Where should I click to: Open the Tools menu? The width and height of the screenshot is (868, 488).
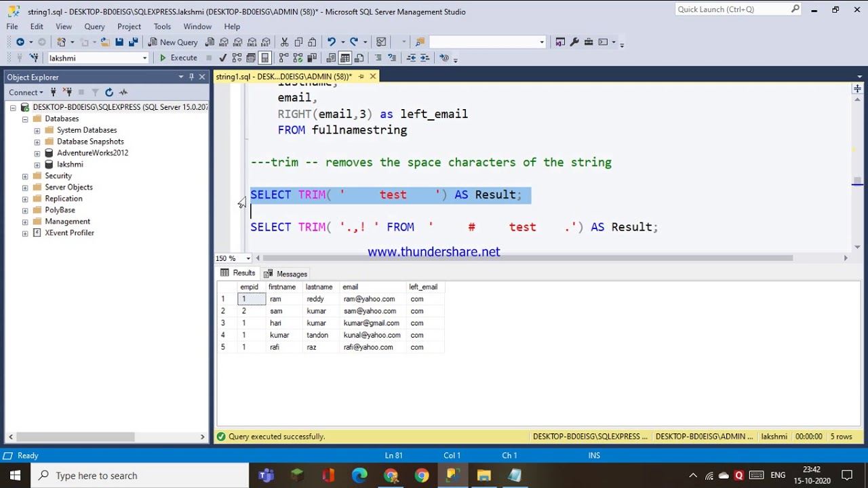(x=162, y=26)
